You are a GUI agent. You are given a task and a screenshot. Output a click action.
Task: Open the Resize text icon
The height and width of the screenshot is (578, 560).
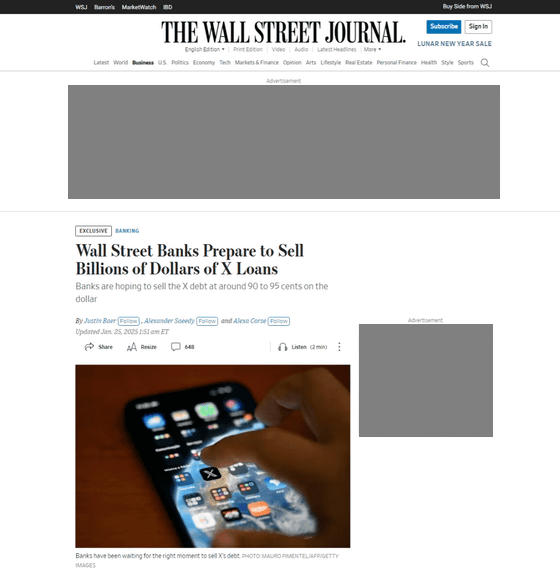click(132, 347)
